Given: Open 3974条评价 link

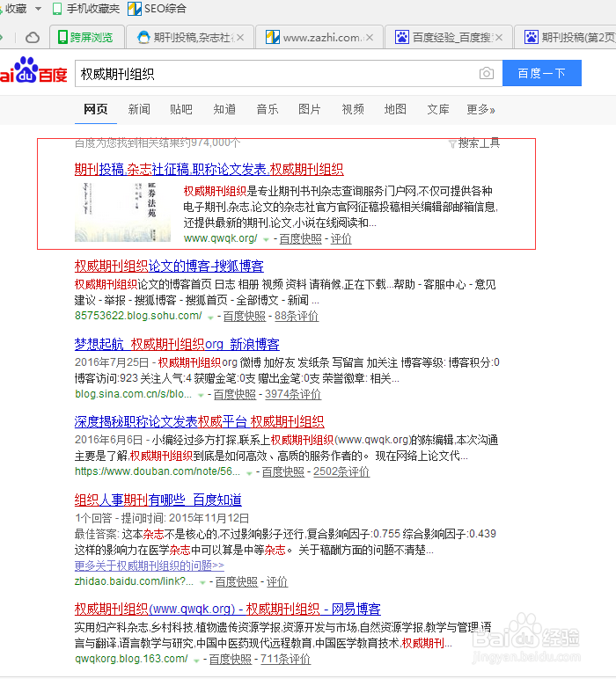Looking at the screenshot, I should (293, 394).
